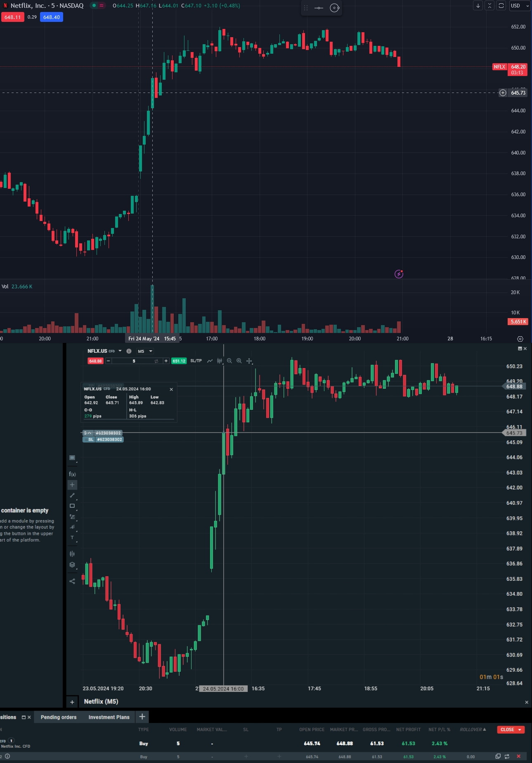The height and width of the screenshot is (763, 532).
Task: Click the info icon on the sub-position row
Action: (x=7, y=756)
